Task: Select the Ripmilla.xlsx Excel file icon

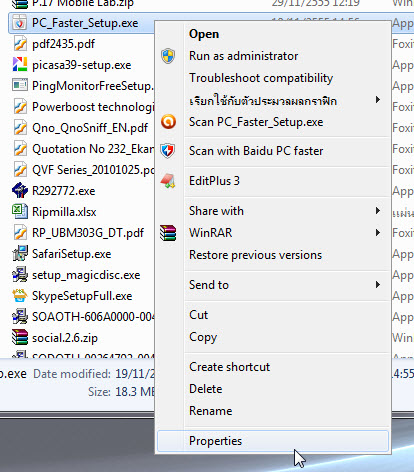Action: pos(20,211)
